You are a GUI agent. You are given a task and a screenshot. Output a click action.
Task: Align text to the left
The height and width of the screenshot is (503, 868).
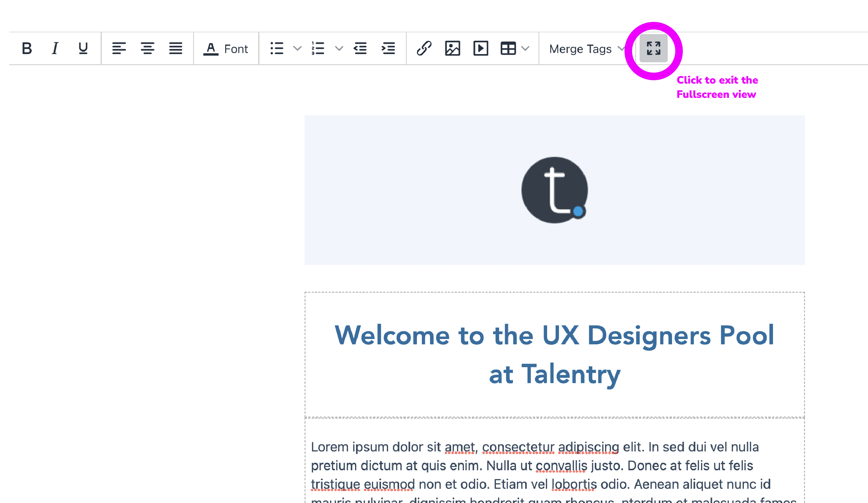tap(119, 48)
